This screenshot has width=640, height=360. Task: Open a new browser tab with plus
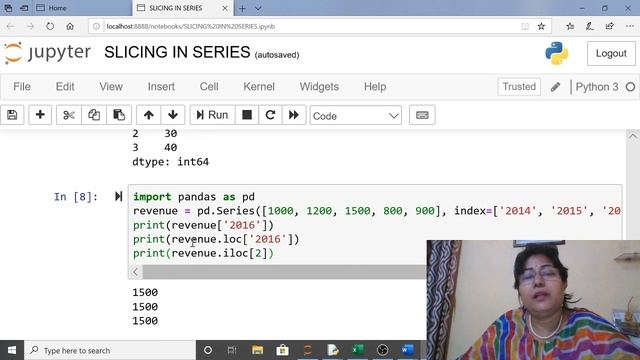pyautogui.click(x=242, y=8)
